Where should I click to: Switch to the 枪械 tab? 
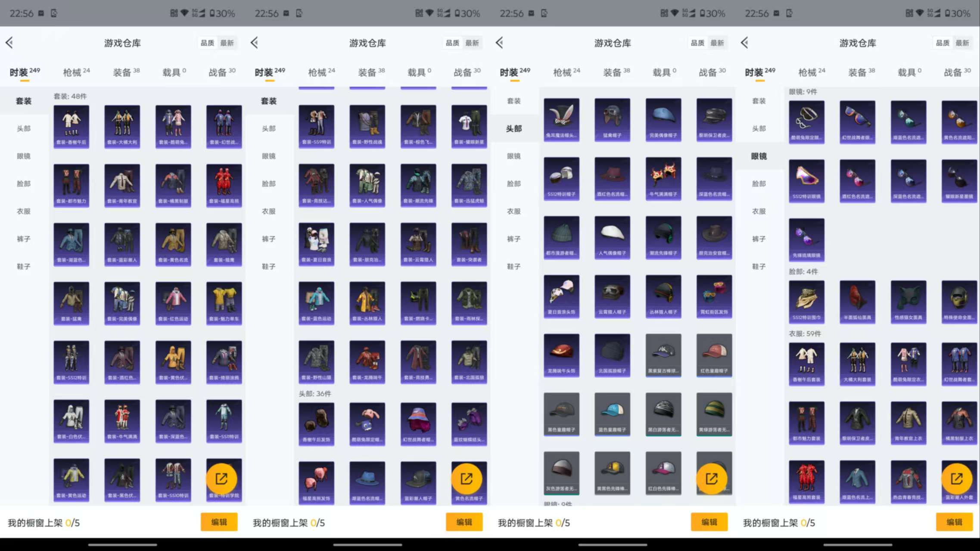[x=73, y=72]
